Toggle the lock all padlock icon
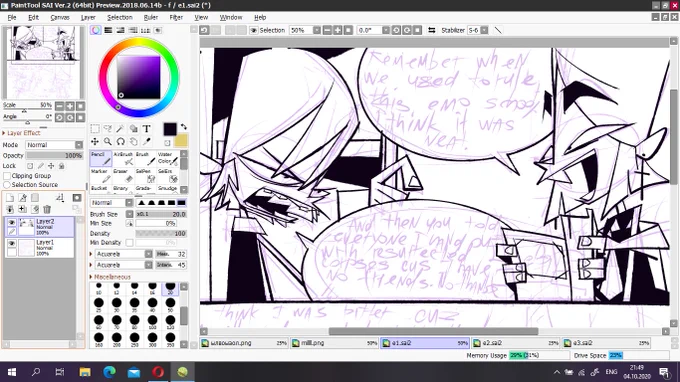The width and height of the screenshot is (680, 382). (x=62, y=166)
